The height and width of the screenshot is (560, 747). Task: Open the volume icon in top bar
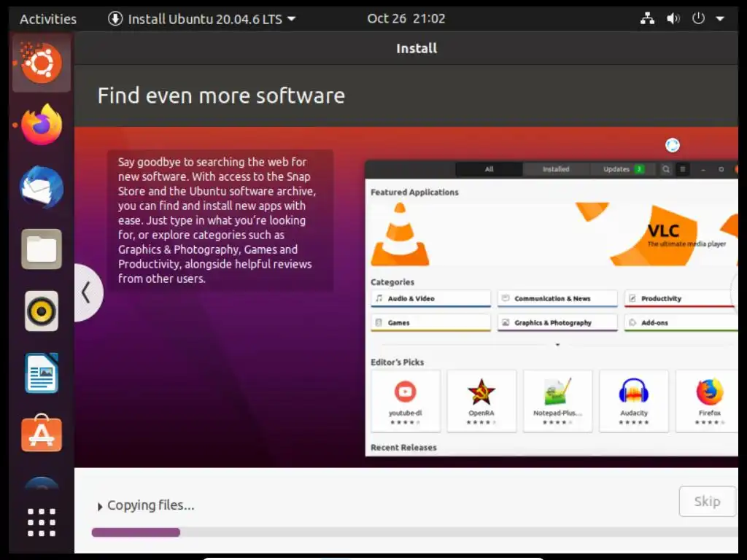click(673, 18)
